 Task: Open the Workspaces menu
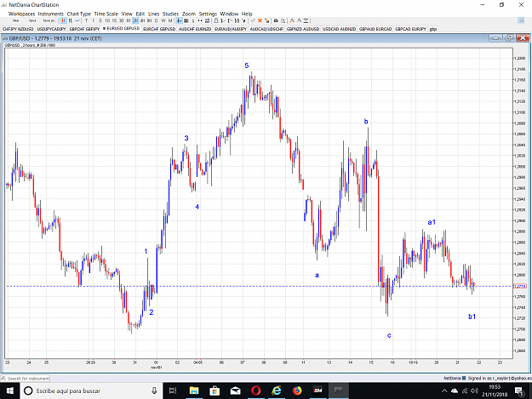coord(21,14)
